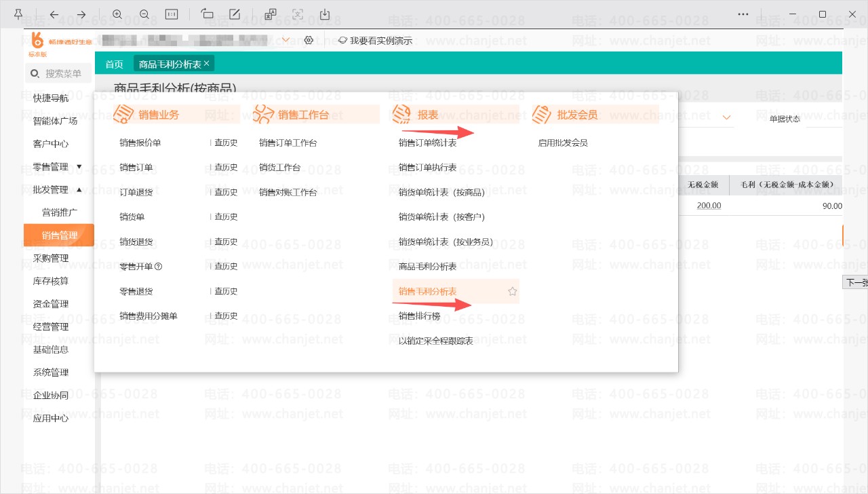
Task: Open 销货工作台 link
Action: (x=279, y=168)
